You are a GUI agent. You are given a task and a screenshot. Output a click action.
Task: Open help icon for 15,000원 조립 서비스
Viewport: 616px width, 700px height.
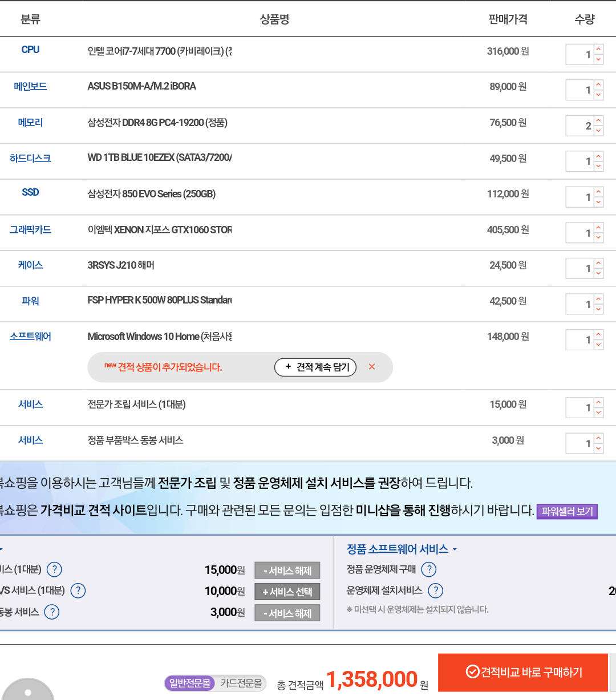tap(54, 569)
